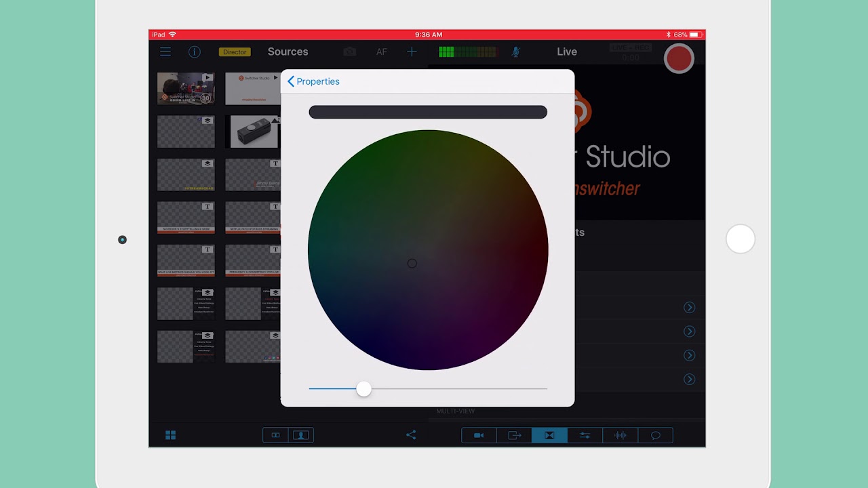Tap the info circle icon
Viewport: 868px width, 488px height.
coord(195,52)
